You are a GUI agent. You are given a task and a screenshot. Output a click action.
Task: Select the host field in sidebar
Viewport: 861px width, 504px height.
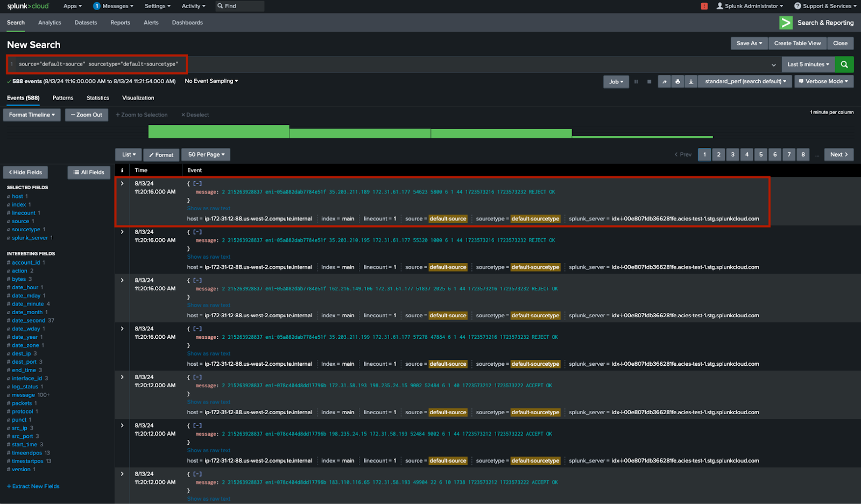click(x=18, y=196)
